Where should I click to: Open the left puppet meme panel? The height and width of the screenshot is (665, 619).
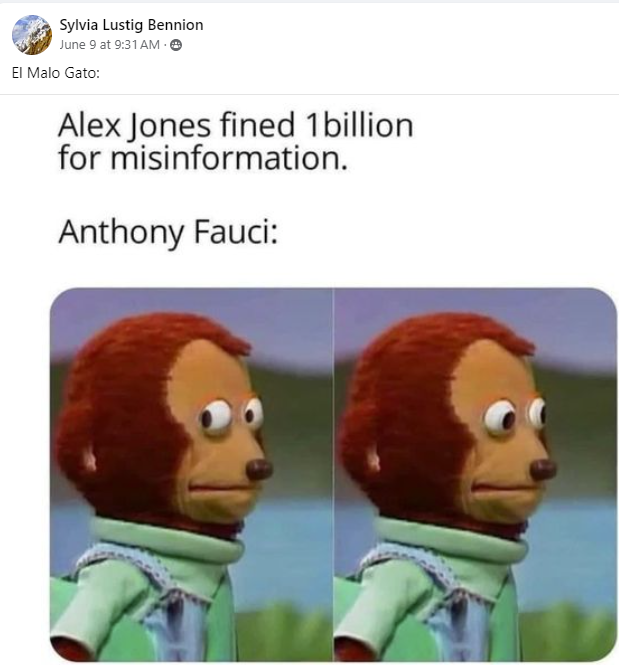[191, 474]
